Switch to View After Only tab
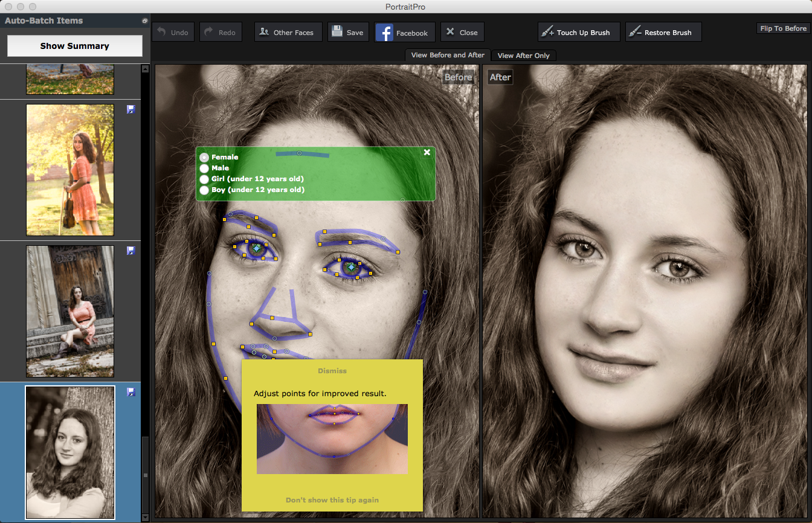 [524, 56]
